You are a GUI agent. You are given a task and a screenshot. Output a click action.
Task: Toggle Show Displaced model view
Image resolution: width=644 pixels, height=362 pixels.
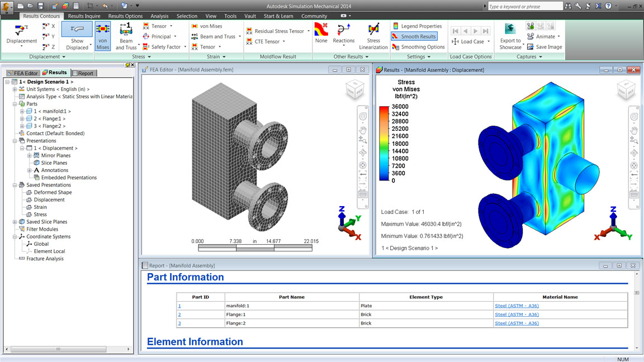[x=77, y=36]
